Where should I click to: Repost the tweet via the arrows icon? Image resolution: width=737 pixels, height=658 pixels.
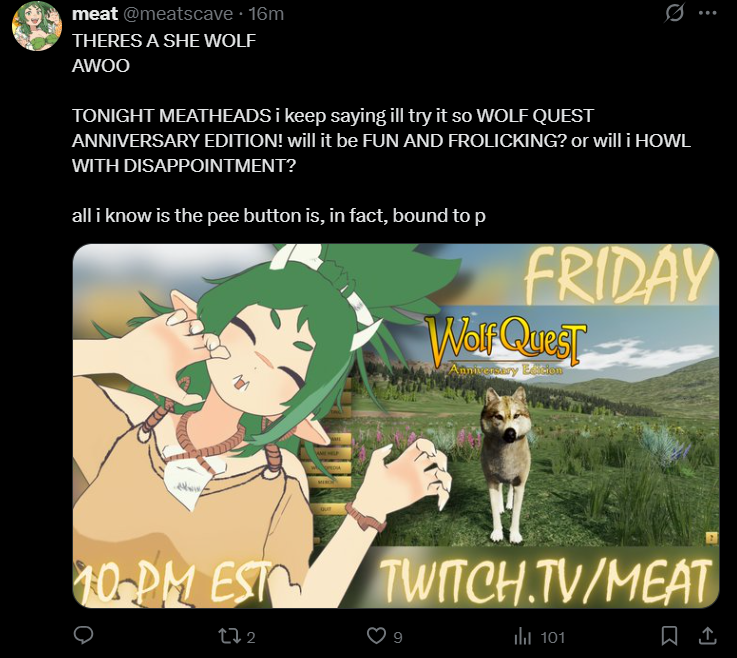(230, 636)
